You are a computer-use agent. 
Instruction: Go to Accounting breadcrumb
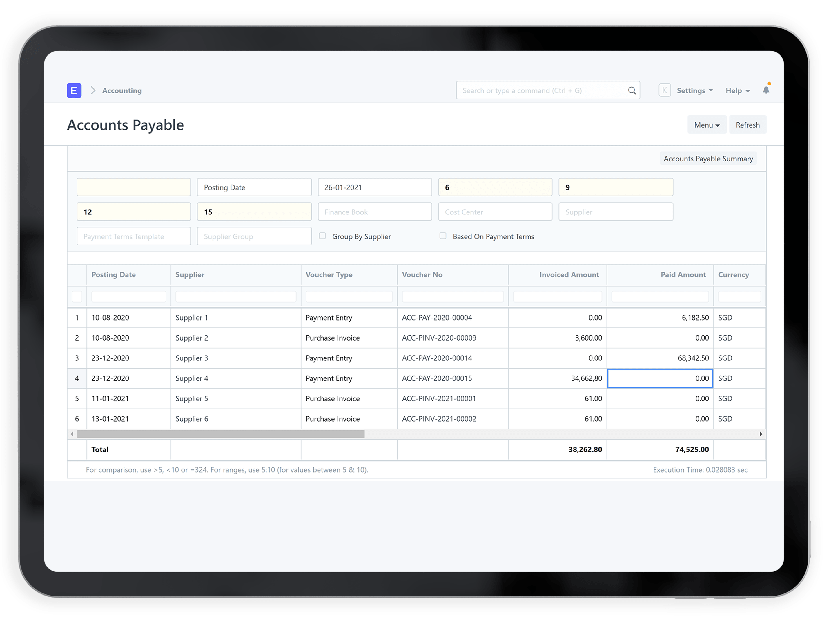[x=122, y=90]
